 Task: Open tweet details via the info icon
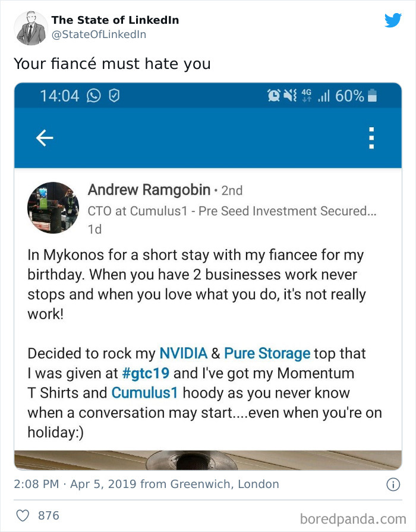[x=394, y=485]
